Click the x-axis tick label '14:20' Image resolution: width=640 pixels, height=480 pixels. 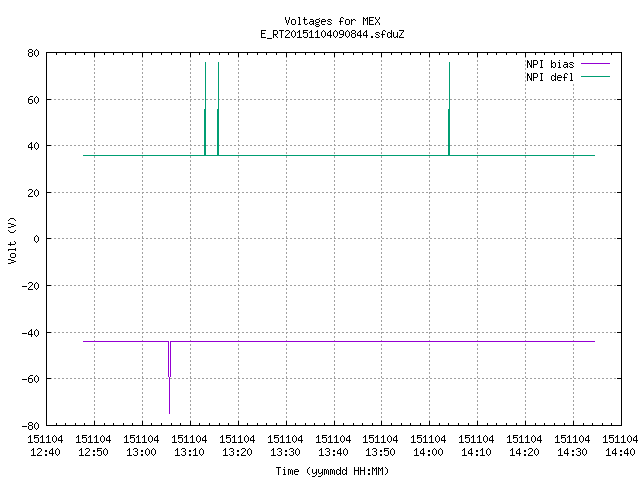point(524,452)
